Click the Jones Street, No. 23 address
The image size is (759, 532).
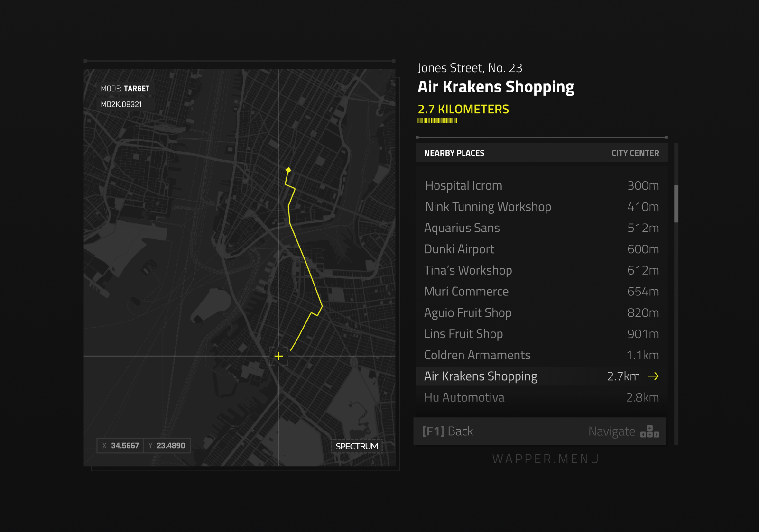click(x=470, y=68)
